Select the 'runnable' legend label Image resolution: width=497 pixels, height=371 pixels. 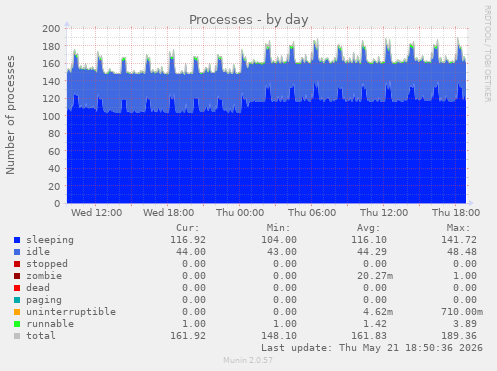pyautogui.click(x=50, y=324)
